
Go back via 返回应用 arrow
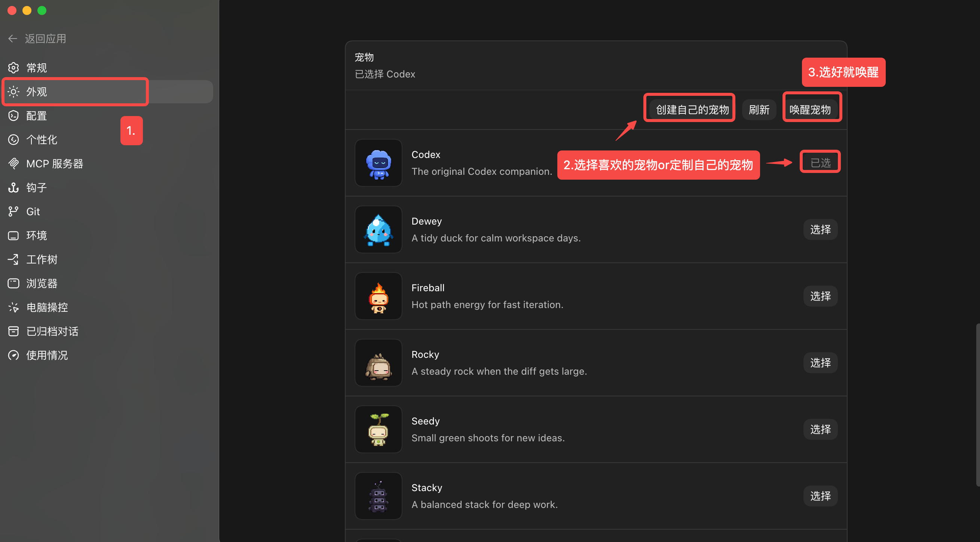pos(13,39)
